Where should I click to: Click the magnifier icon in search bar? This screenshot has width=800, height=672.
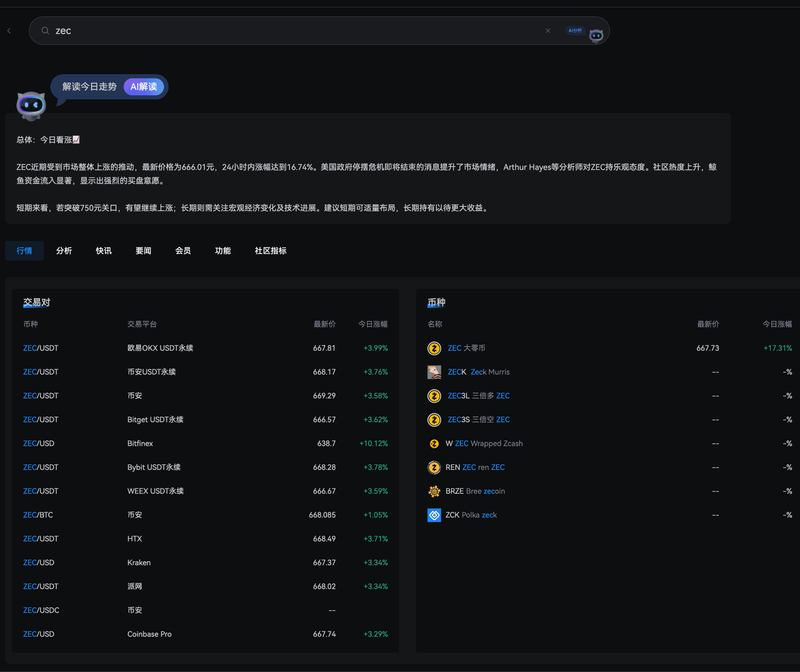46,30
